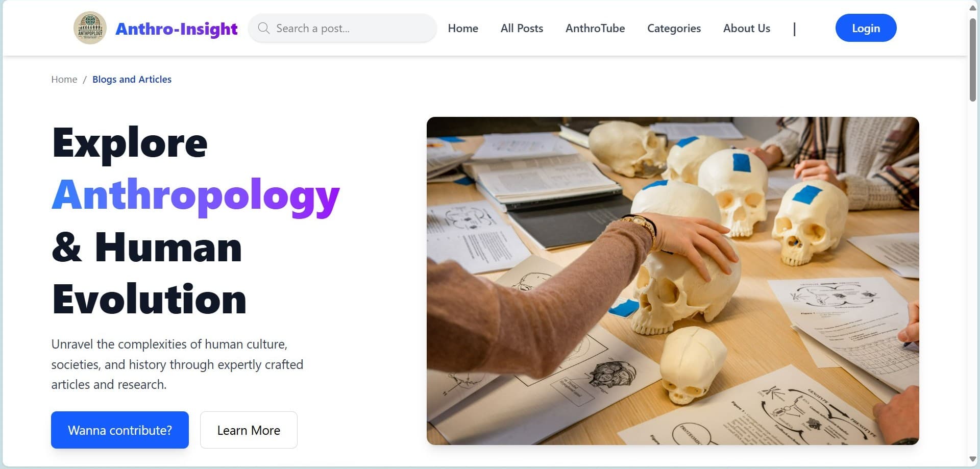Screen dimensions: 980x469
Task: Click the Wanna contribute? button
Action: (120, 430)
